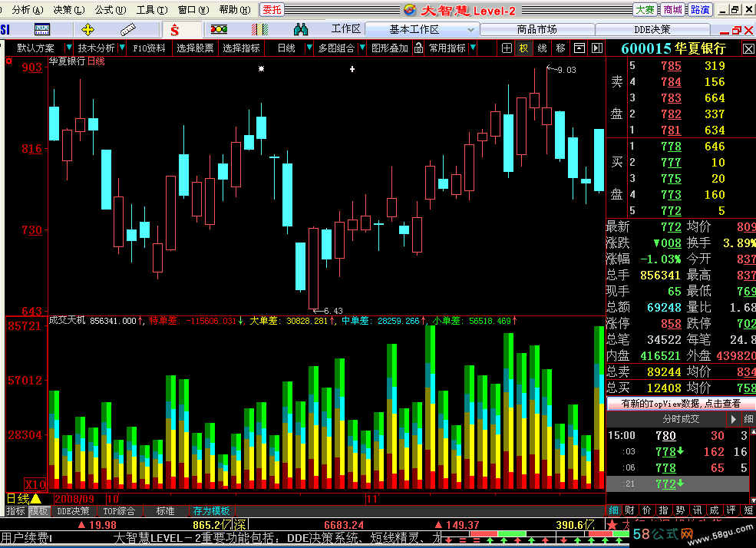This screenshot has height=548, width=756.
Task: Close the 600015 华夏银行 quote panel
Action: click(x=748, y=48)
